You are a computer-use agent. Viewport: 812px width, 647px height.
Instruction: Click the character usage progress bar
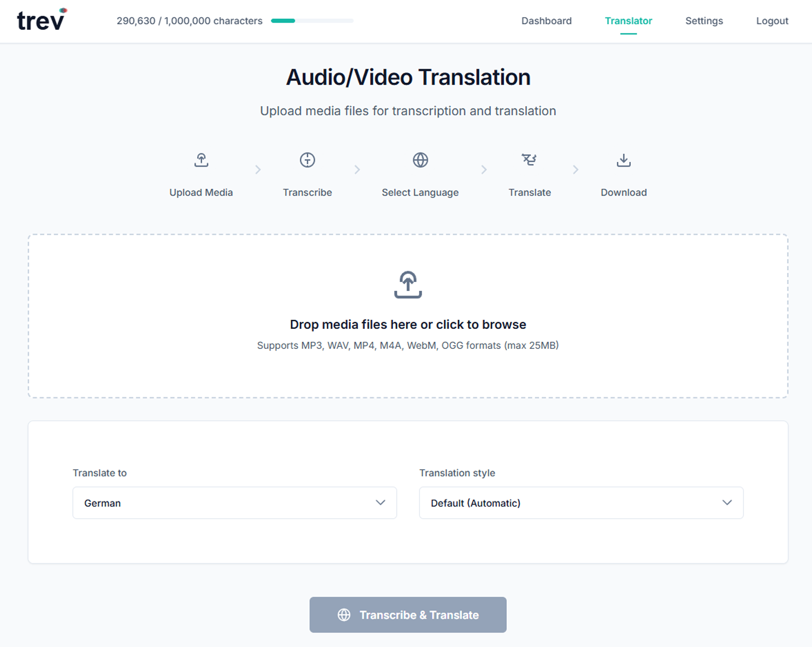pyautogui.click(x=312, y=21)
